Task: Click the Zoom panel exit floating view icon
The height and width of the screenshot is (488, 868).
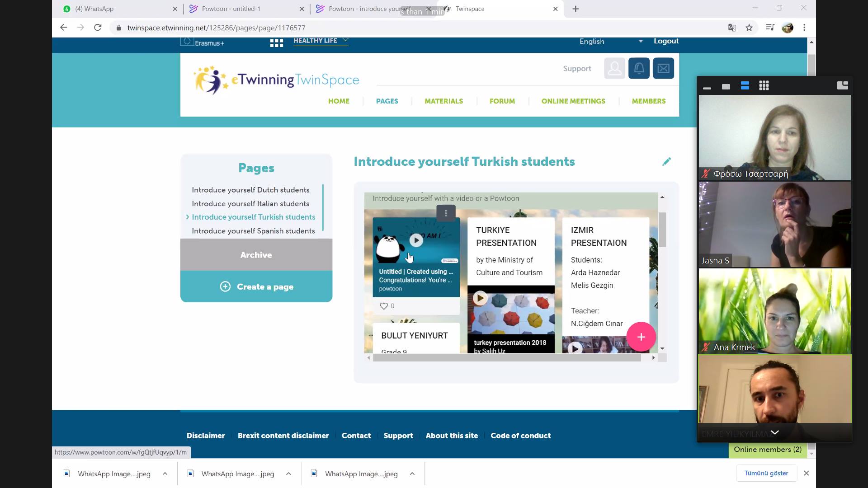Action: (843, 85)
